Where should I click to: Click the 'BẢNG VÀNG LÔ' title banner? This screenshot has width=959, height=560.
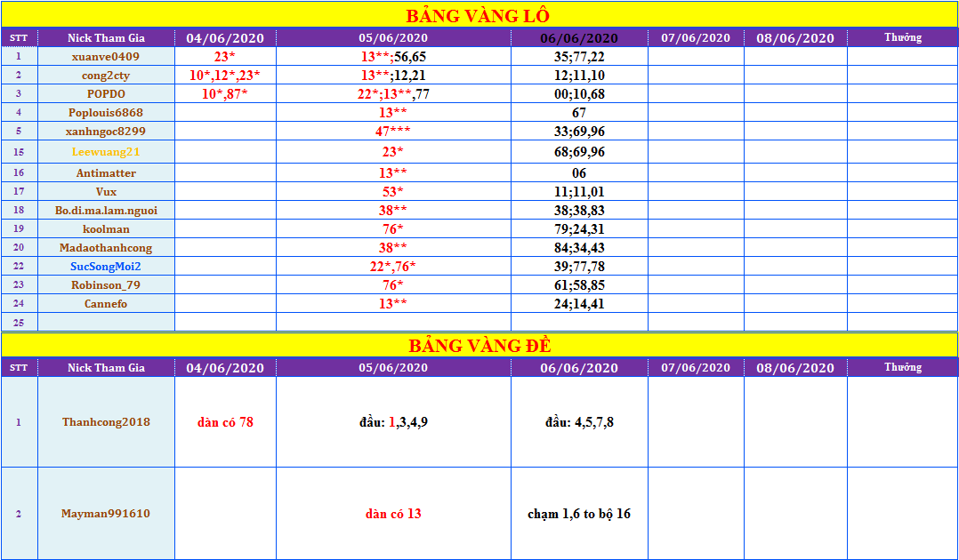479,15
